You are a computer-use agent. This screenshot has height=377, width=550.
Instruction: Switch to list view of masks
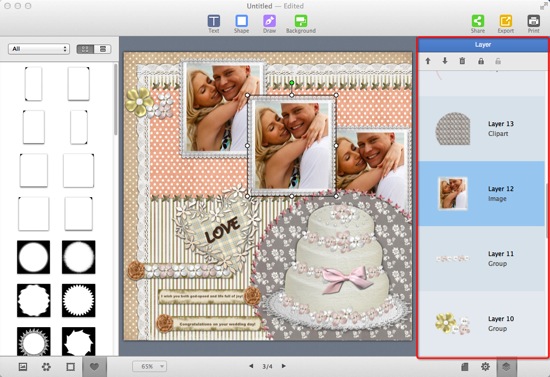click(102, 49)
